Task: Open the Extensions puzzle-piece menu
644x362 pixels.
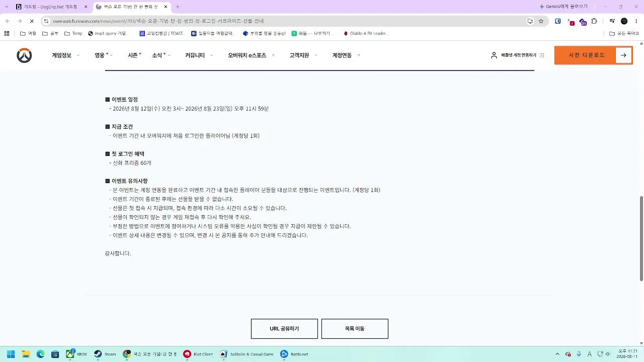Action: point(594,21)
